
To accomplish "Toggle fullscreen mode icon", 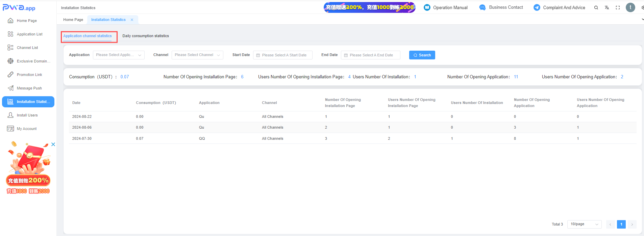I will coord(618,7).
